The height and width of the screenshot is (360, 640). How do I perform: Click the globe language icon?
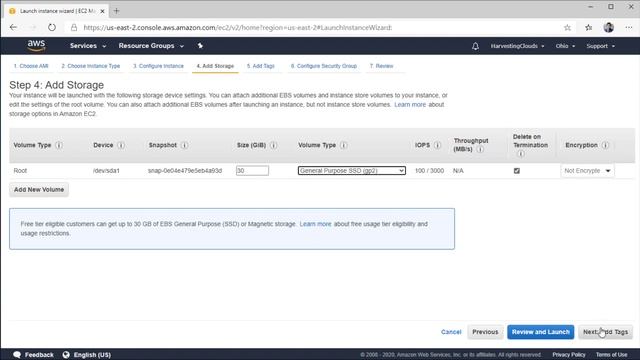point(66,354)
